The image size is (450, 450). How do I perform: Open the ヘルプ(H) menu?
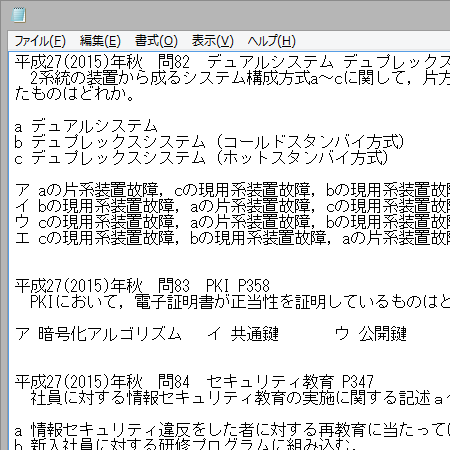coord(271,41)
